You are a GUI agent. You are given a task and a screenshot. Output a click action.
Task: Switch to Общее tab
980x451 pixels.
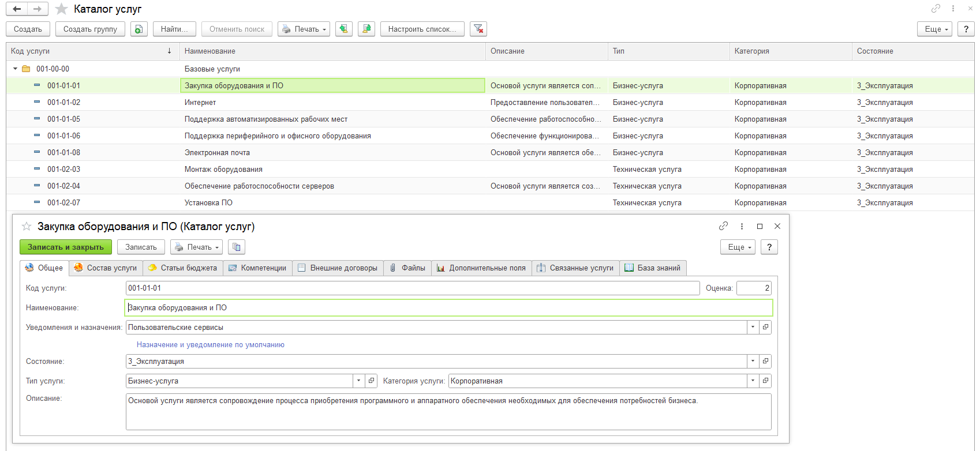click(44, 268)
